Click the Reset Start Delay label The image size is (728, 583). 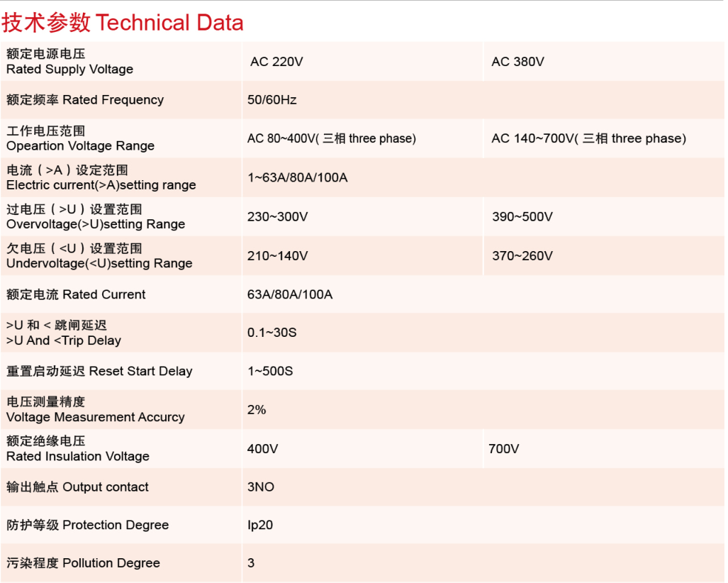coord(99,371)
